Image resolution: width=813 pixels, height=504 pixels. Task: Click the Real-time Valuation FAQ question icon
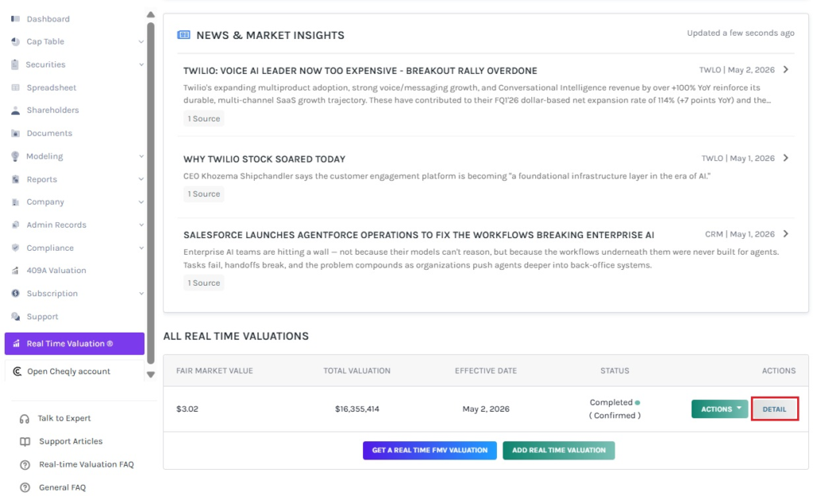click(x=25, y=464)
